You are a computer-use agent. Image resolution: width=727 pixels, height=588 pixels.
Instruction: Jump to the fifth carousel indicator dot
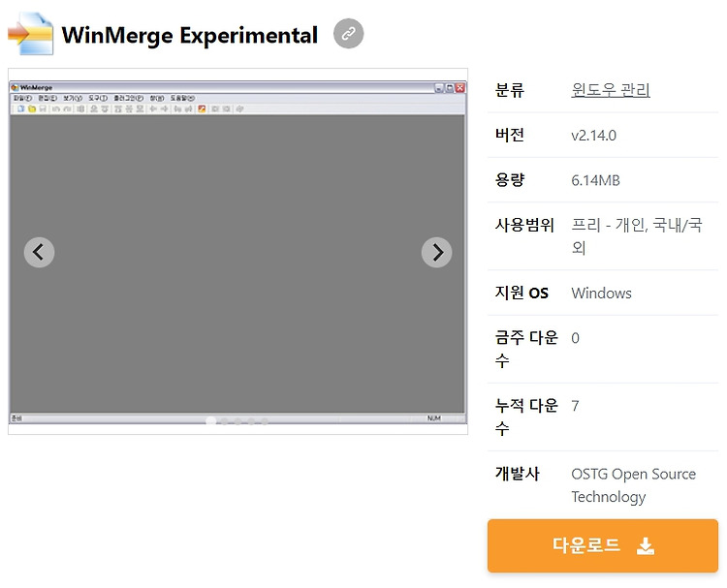pyautogui.click(x=265, y=421)
